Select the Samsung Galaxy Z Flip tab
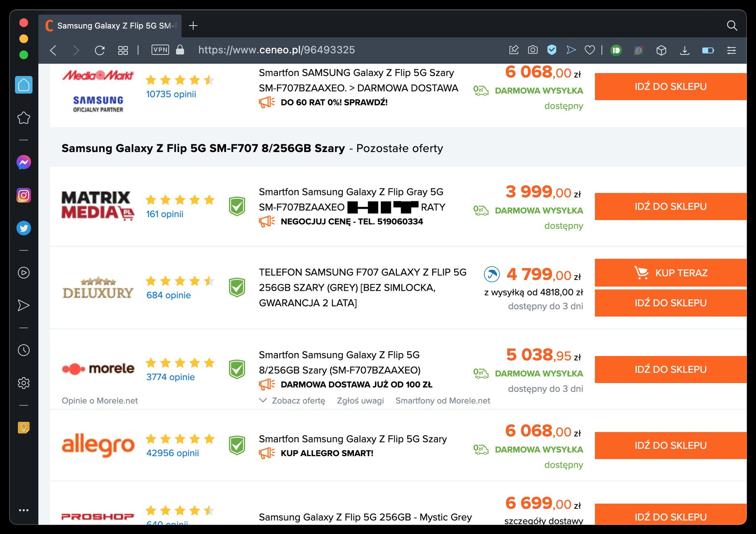Viewport: 756px width, 534px height. pos(111,26)
